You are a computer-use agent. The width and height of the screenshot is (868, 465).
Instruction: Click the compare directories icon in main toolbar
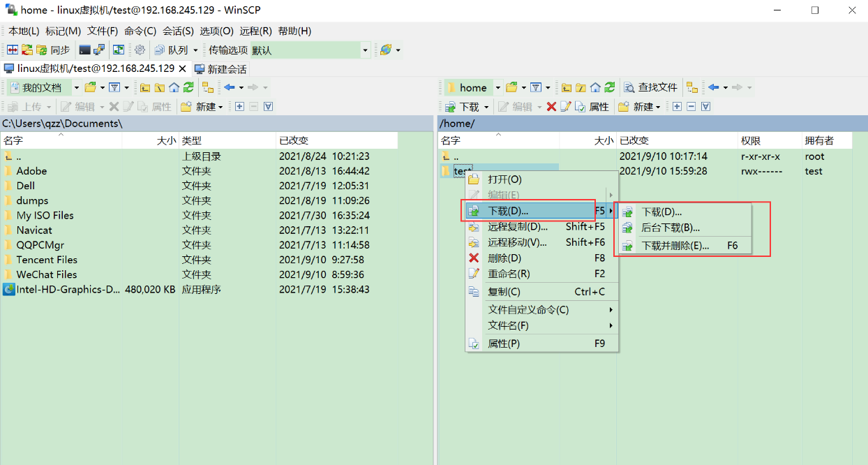point(12,50)
